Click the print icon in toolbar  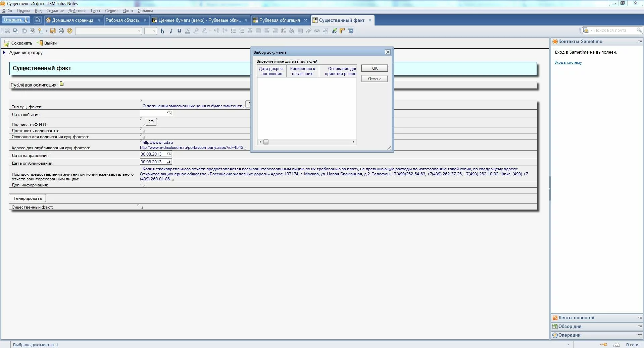tap(61, 31)
